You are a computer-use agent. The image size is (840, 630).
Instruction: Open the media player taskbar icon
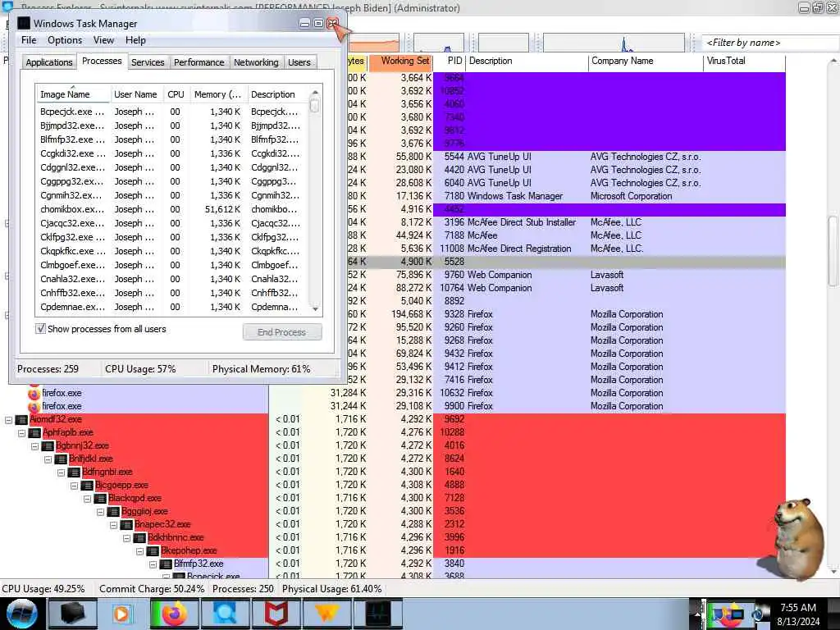click(x=123, y=614)
